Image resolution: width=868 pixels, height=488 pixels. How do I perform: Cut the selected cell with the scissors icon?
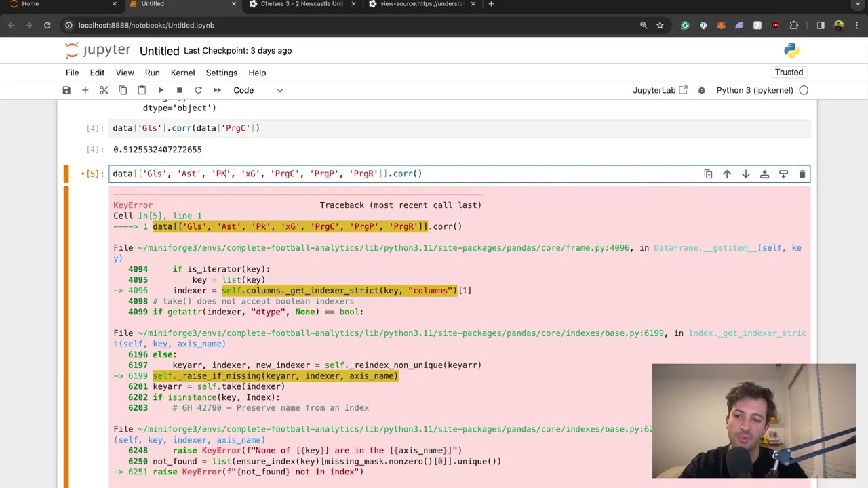click(104, 90)
